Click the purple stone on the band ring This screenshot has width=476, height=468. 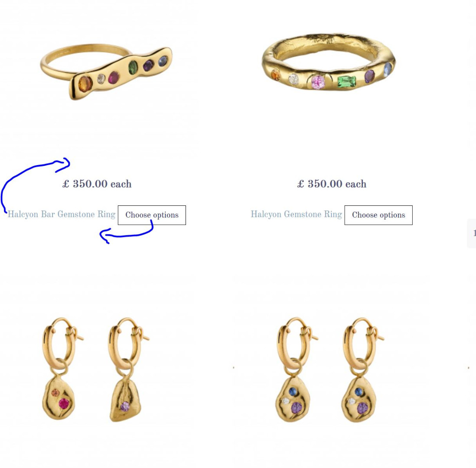(x=369, y=76)
